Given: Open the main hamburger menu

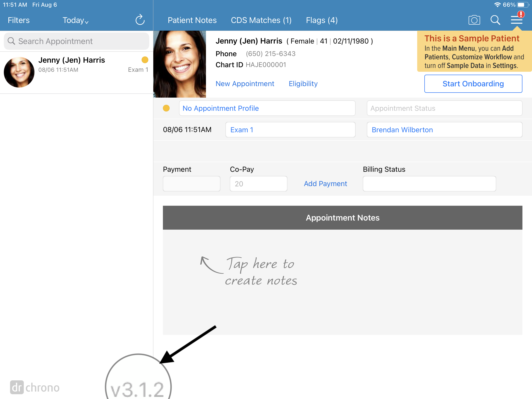Looking at the screenshot, I should click(x=516, y=20).
